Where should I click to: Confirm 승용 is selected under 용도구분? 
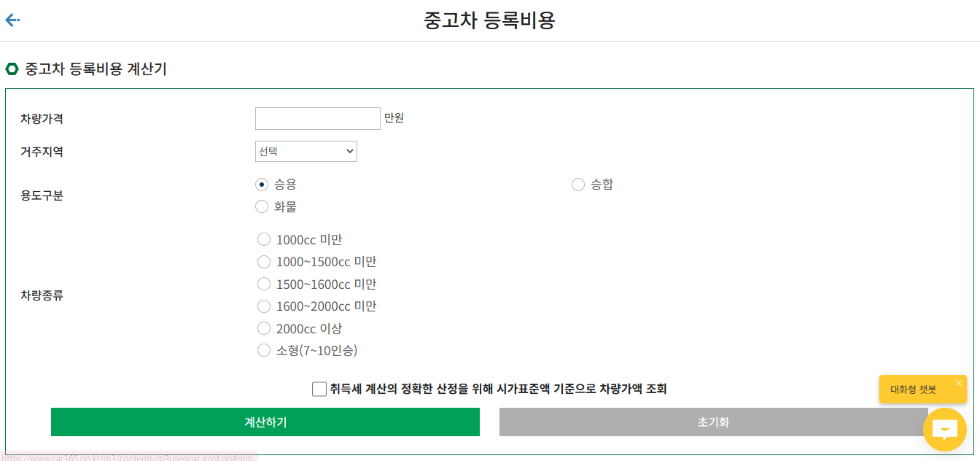pos(262,185)
